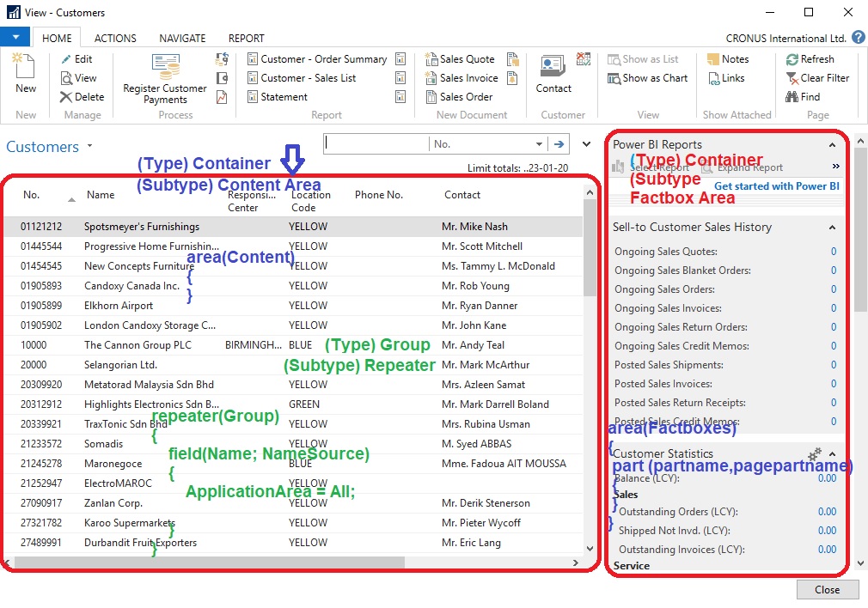Image resolution: width=868 pixels, height=608 pixels.
Task: Click in the filter search input box
Action: [x=376, y=144]
